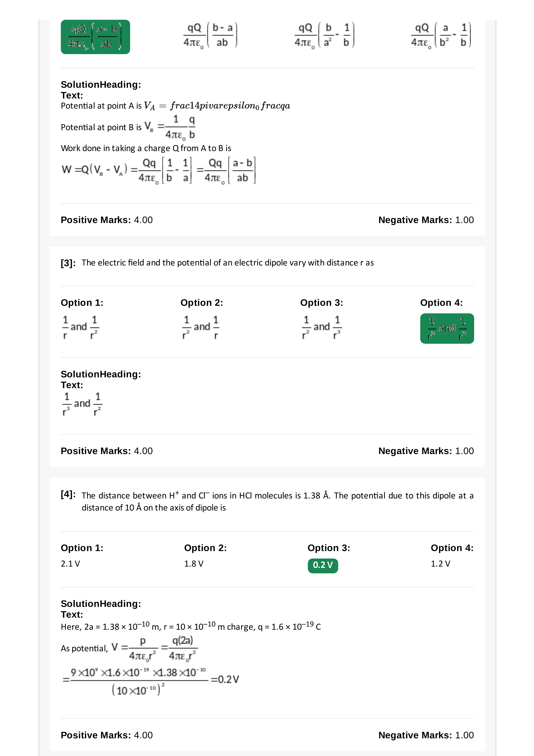Click the 0.2V calculation result formula
The height and width of the screenshot is (756, 534).
[151, 680]
